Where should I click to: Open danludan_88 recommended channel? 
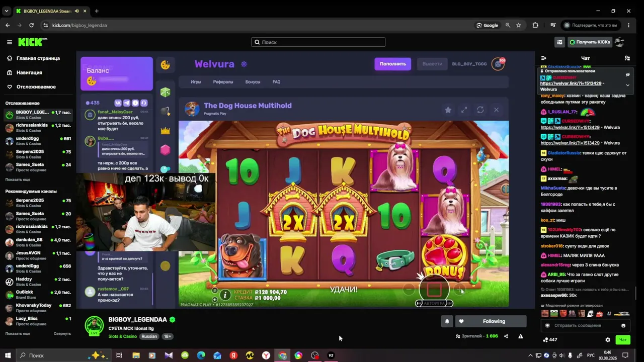tap(38, 242)
